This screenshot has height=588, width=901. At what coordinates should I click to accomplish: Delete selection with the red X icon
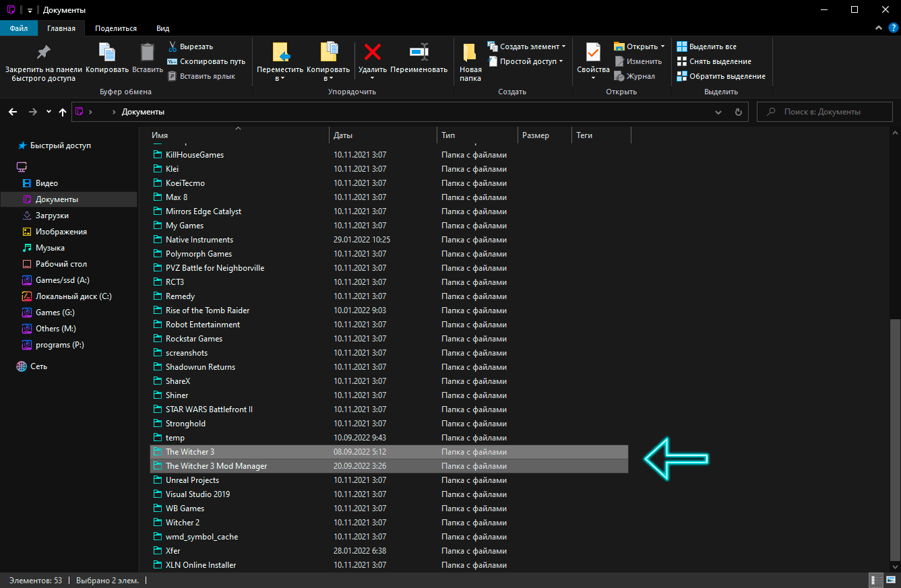tap(372, 52)
